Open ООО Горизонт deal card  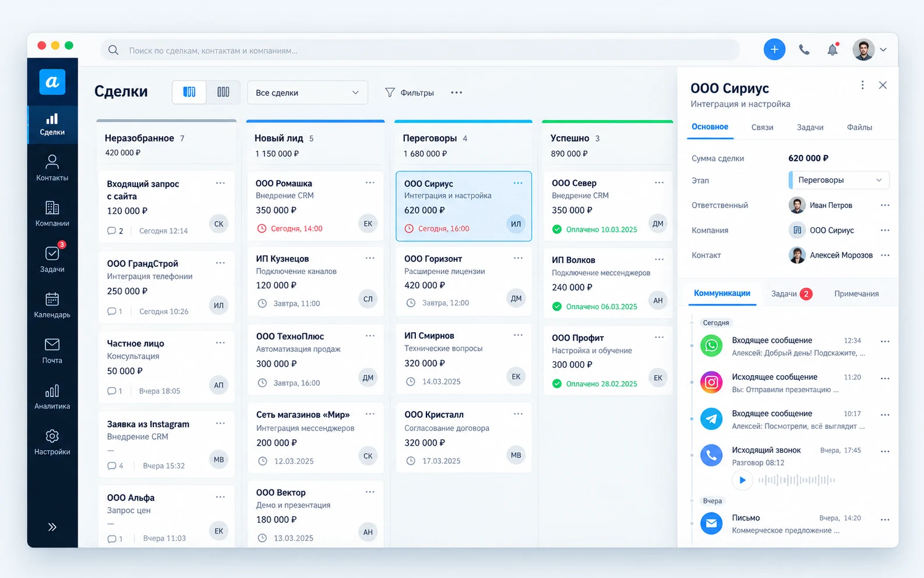point(463,281)
